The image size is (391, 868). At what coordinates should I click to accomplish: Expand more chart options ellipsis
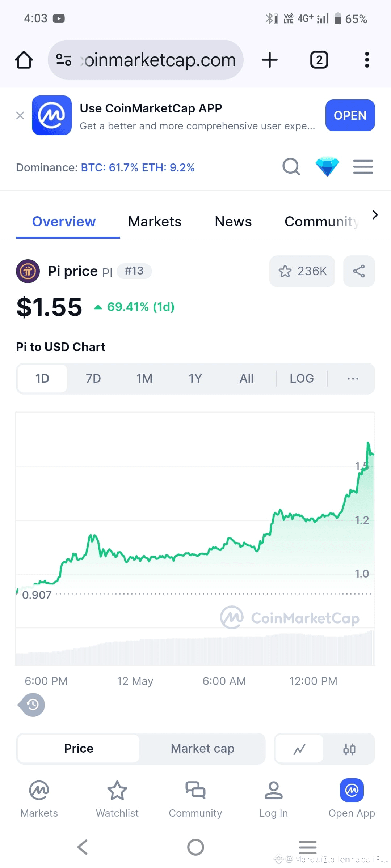tap(353, 379)
